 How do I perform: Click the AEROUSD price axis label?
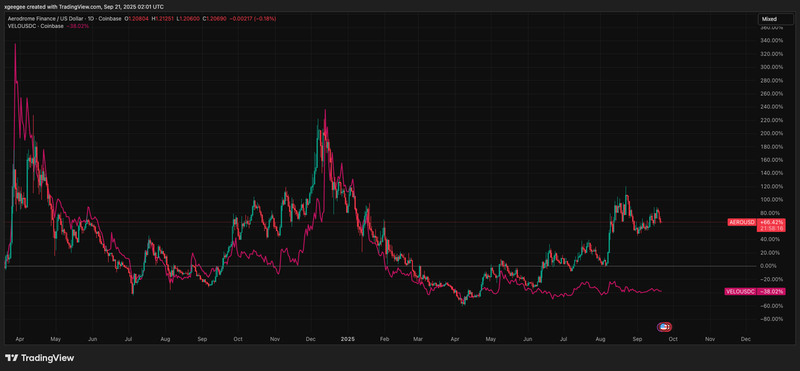tap(743, 222)
